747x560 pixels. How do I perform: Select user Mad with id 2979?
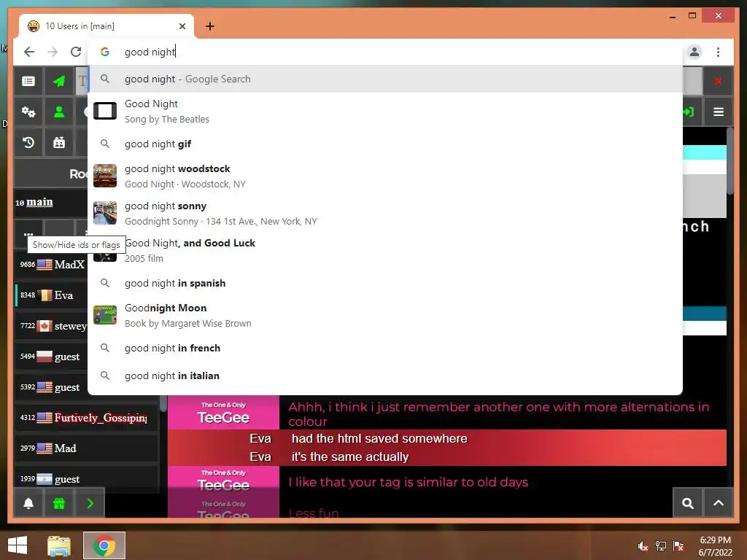[x=88, y=448]
